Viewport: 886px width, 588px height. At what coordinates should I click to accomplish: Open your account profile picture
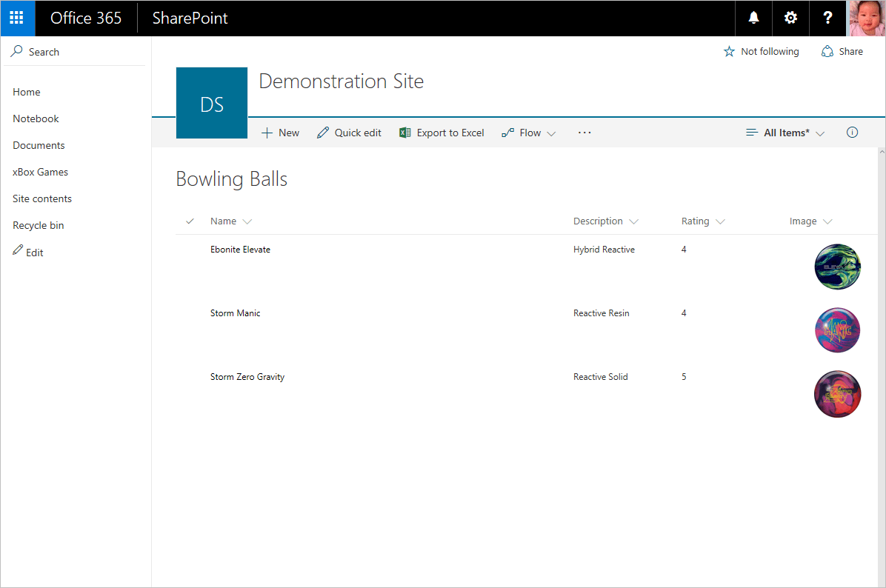click(x=867, y=18)
